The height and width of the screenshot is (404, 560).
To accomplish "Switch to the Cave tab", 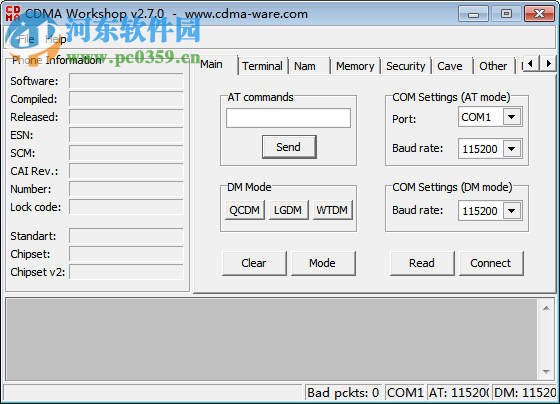I will click(450, 66).
